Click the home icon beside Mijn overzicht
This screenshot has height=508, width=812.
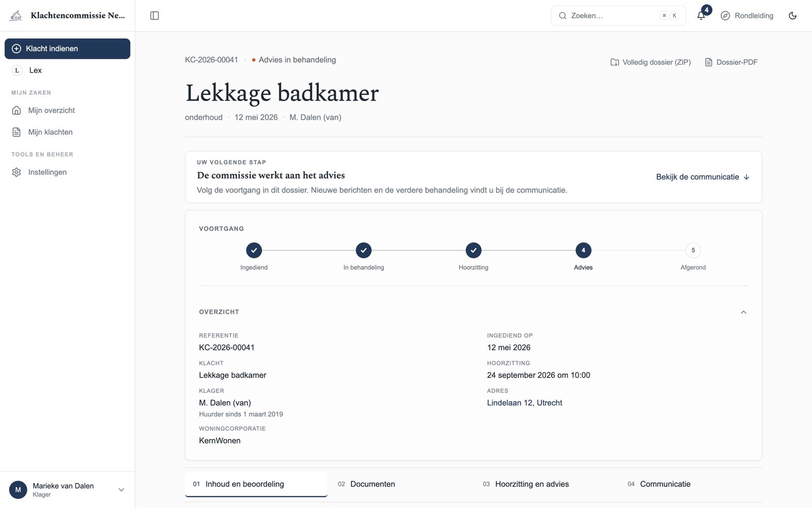pos(17,110)
